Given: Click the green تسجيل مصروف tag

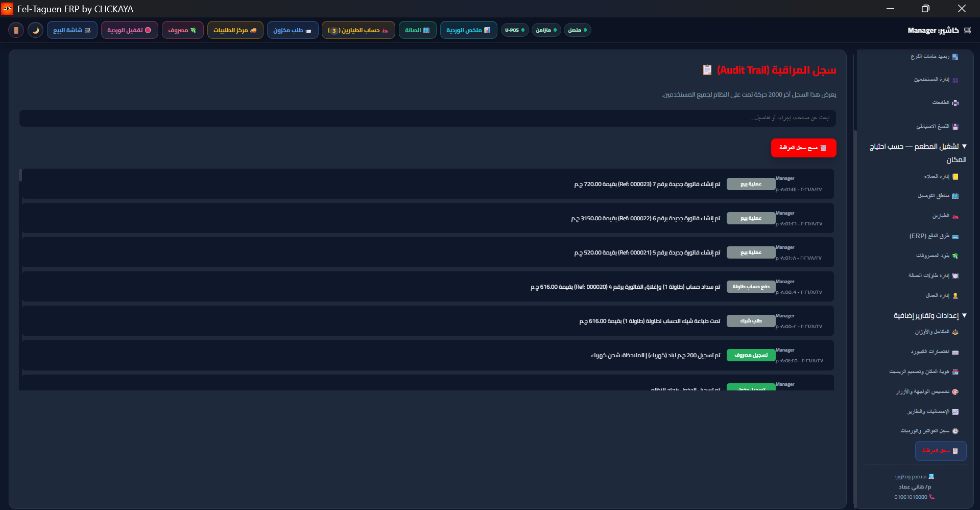Looking at the screenshot, I should (751, 355).
